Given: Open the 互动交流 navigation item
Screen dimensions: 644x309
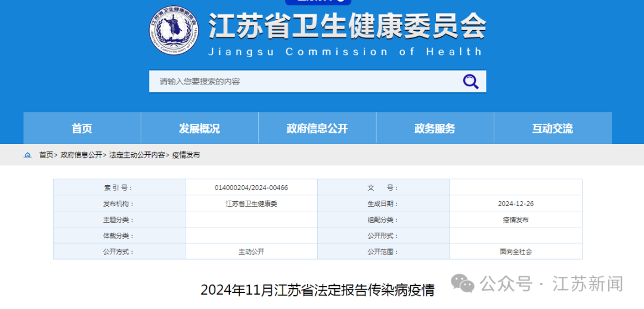Looking at the screenshot, I should pos(552,129).
